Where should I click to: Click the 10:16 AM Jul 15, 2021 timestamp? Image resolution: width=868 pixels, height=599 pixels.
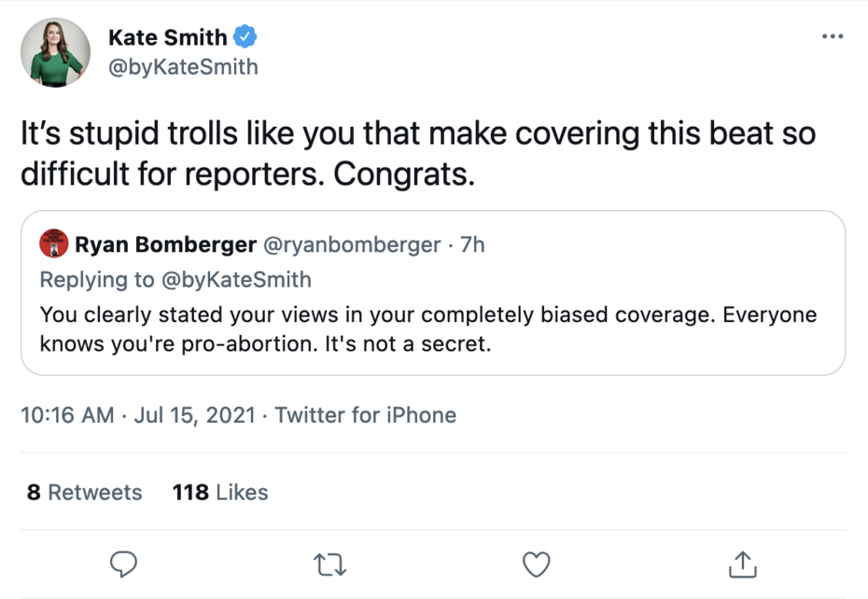pos(138,415)
